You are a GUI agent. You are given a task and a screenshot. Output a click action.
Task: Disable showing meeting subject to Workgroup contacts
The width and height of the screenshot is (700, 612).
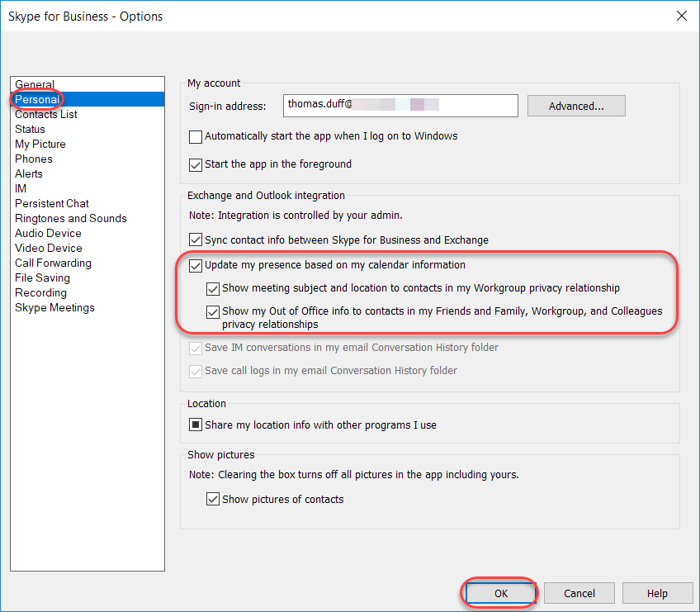(212, 289)
